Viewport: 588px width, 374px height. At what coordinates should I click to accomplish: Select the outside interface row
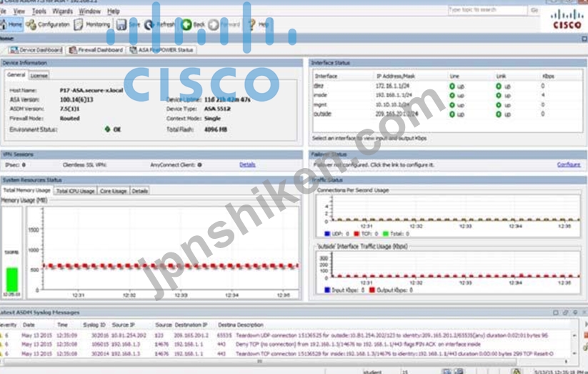point(447,114)
